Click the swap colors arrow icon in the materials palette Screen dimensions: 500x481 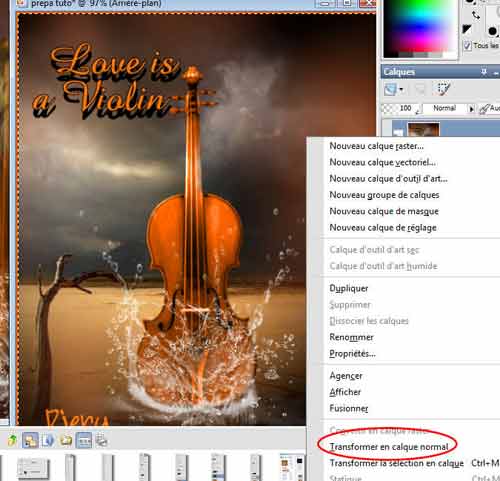click(476, 15)
